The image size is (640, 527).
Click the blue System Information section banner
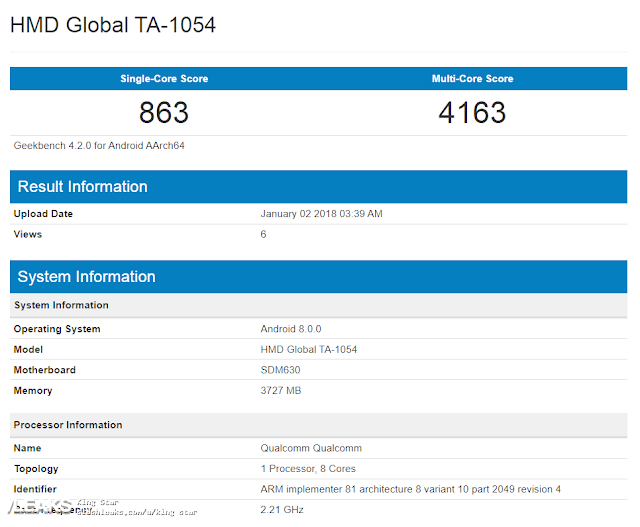tap(318, 276)
